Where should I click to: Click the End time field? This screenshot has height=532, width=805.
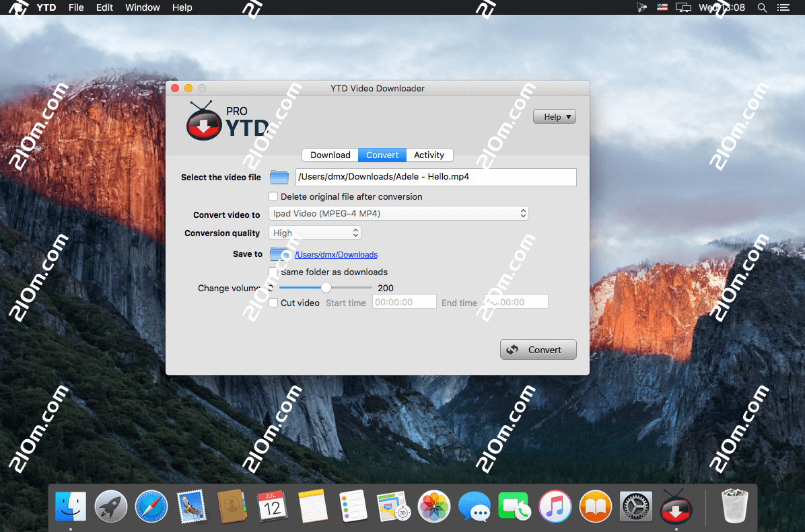tap(516, 302)
